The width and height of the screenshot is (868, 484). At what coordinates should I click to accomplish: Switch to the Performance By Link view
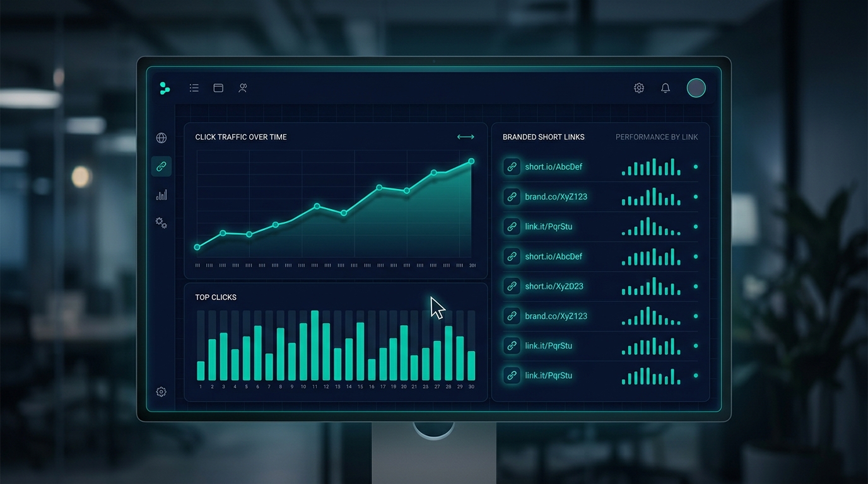coord(656,137)
